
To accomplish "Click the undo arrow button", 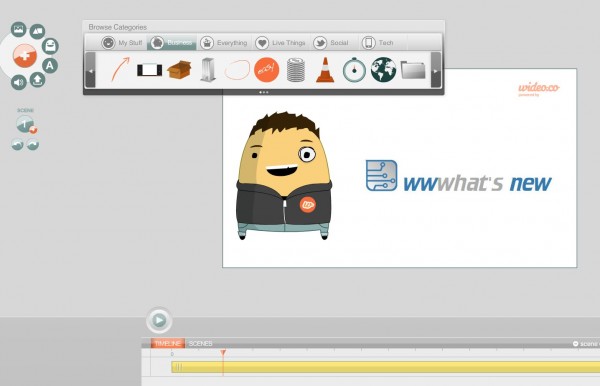I will [17, 145].
